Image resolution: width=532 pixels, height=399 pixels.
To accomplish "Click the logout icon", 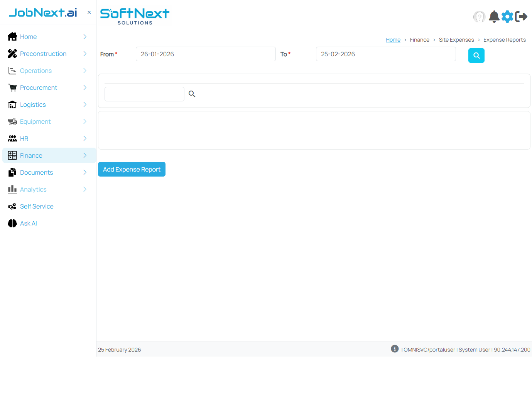I will pyautogui.click(x=522, y=17).
